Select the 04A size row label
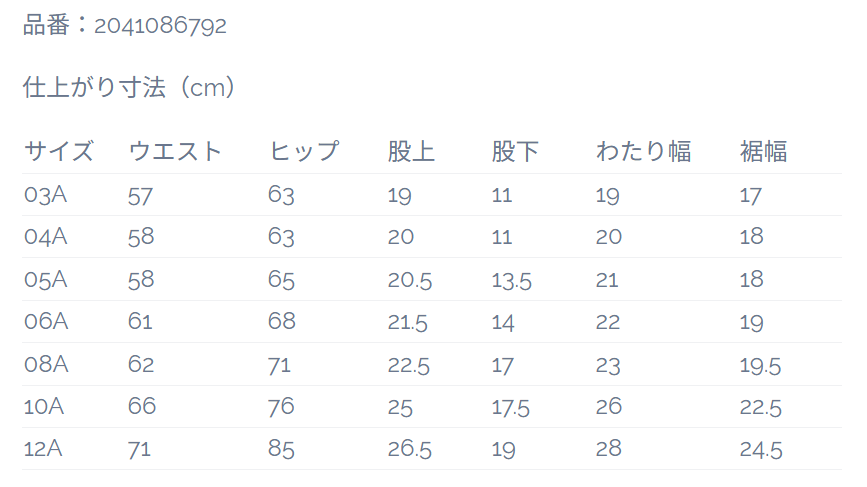Viewport: 867px width, 487px height. 45,237
